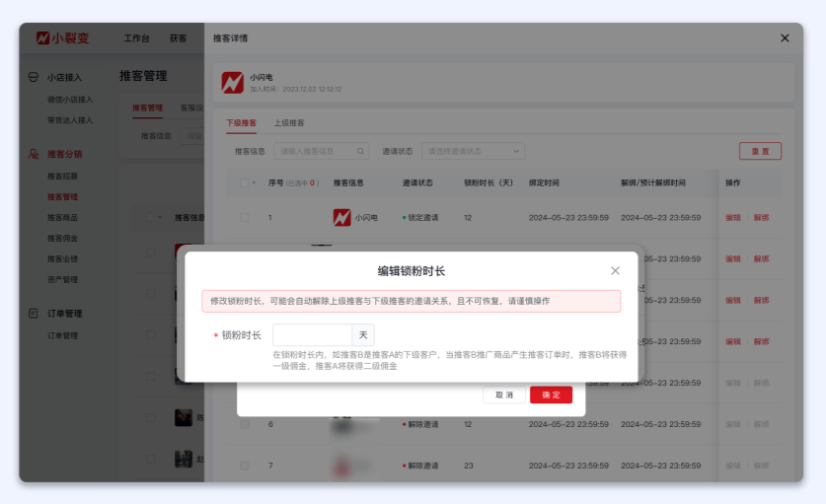The image size is (826, 504).
Task: Click 邀请状态 column header
Action: point(417,182)
